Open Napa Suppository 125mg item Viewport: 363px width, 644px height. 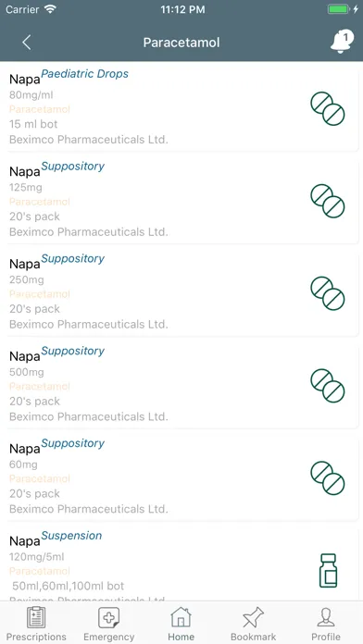[x=182, y=200]
